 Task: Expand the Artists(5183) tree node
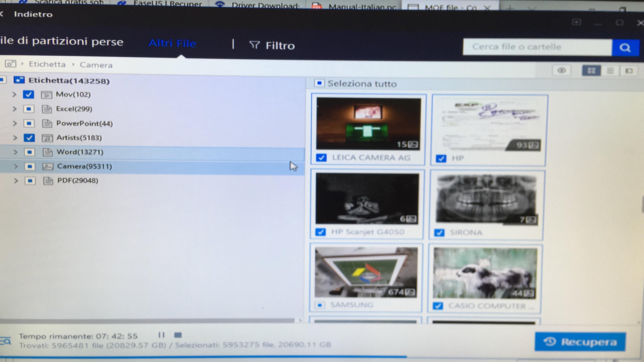(15, 138)
